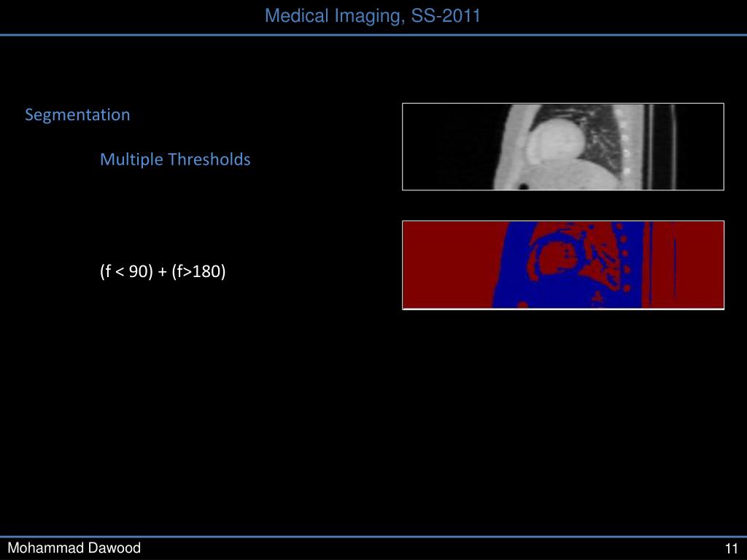Screen dimensions: 747x560
Task: Click the author name 'Mohammad Dawood'
Action: 74,548
